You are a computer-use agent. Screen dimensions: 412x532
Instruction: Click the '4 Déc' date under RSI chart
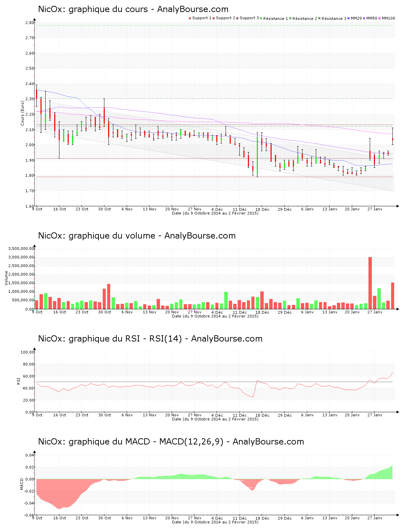click(217, 415)
